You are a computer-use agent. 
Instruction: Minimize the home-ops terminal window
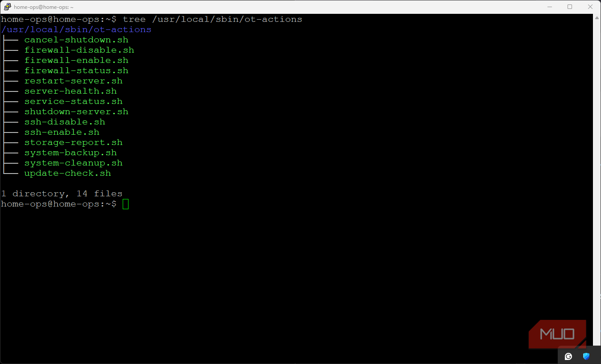pyautogui.click(x=549, y=7)
